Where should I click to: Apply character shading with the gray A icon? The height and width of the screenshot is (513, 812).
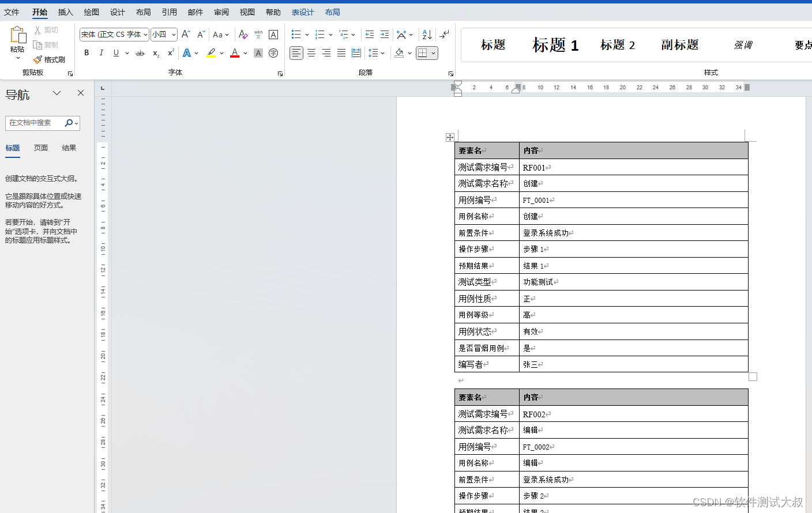(258, 53)
